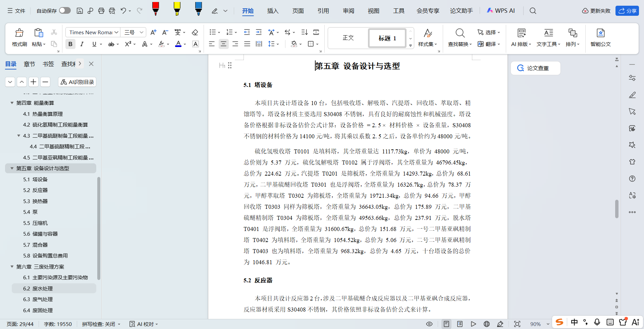The height and width of the screenshot is (329, 644).
Task: Click the search icon in menu bar
Action: pos(533,11)
